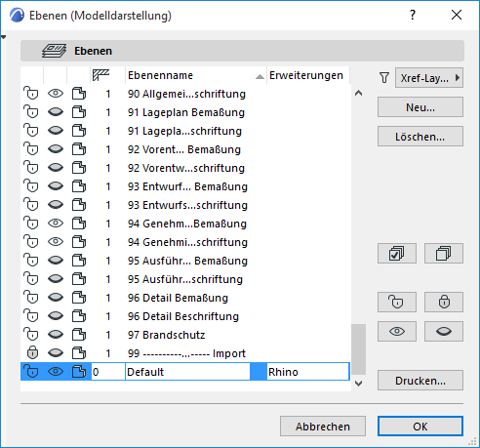
Task: Switch 3D solid mode for 90 Allgemei...schriftung
Action: [x=79, y=94]
